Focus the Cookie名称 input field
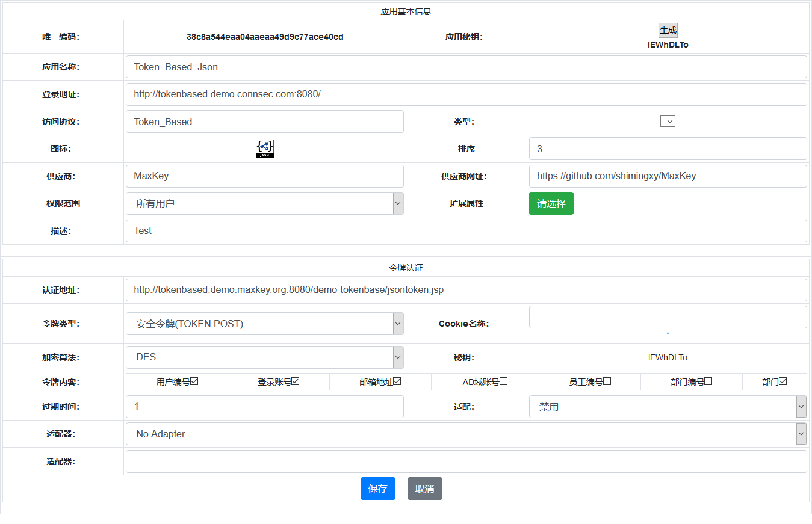The width and height of the screenshot is (812, 524). (668, 317)
